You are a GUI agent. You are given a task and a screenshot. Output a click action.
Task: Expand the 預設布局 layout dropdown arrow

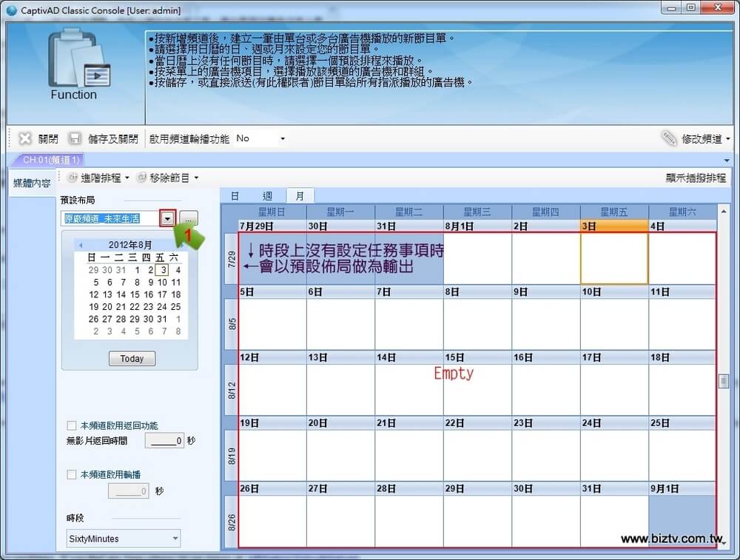tap(168, 219)
